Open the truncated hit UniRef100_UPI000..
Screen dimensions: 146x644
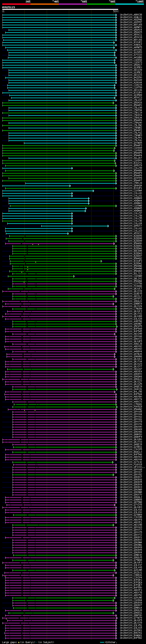(x=132, y=467)
